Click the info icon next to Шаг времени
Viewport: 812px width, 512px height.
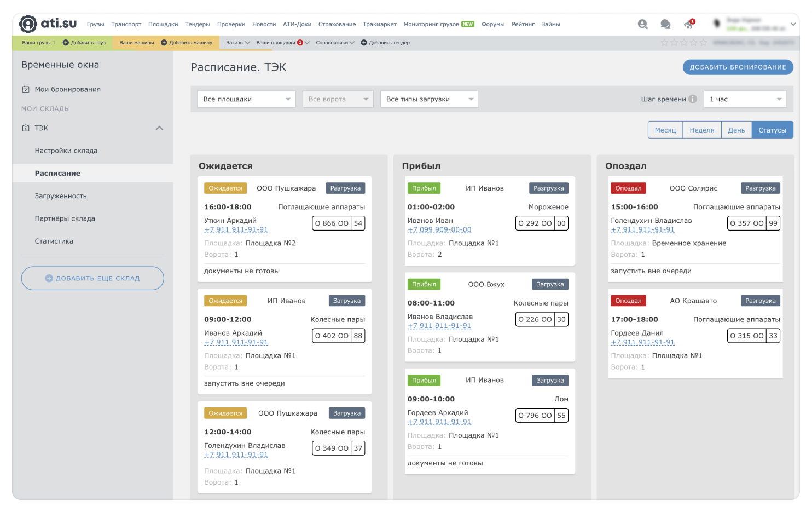click(x=693, y=99)
